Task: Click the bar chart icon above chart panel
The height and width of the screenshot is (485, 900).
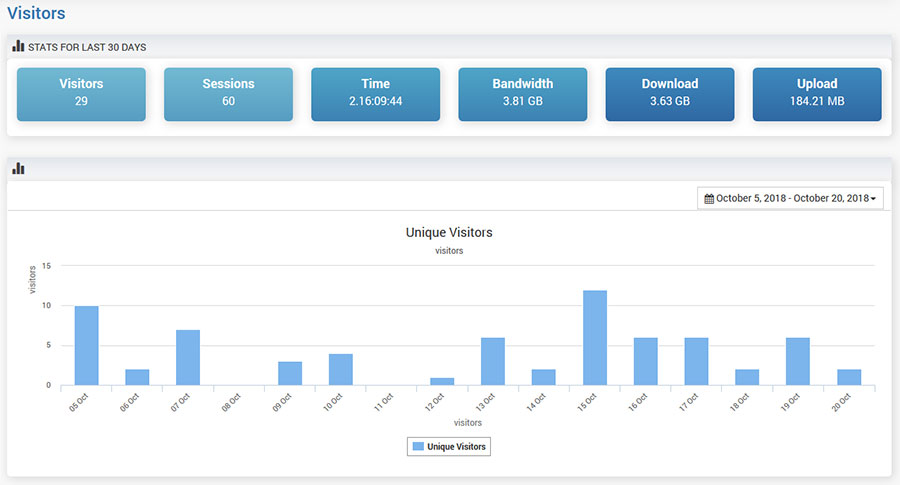Action: (x=18, y=169)
